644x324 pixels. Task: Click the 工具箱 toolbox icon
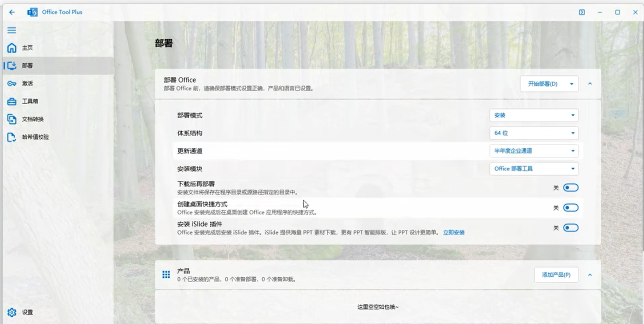pos(12,101)
